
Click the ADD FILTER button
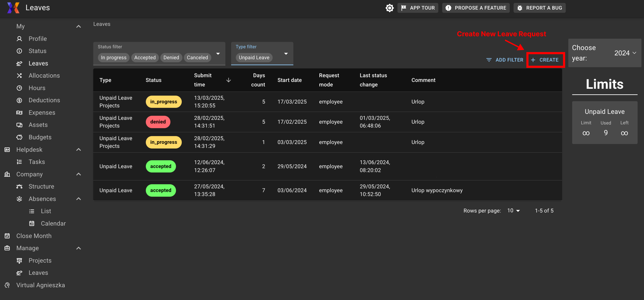505,60
